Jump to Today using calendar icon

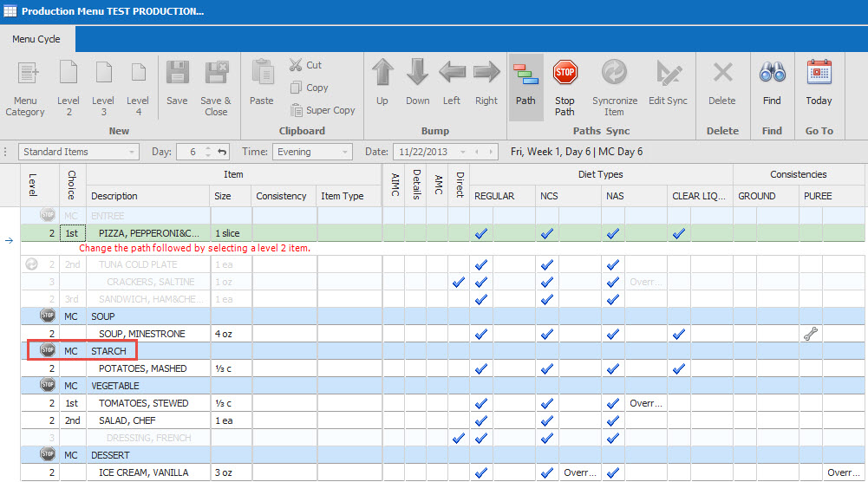(819, 74)
